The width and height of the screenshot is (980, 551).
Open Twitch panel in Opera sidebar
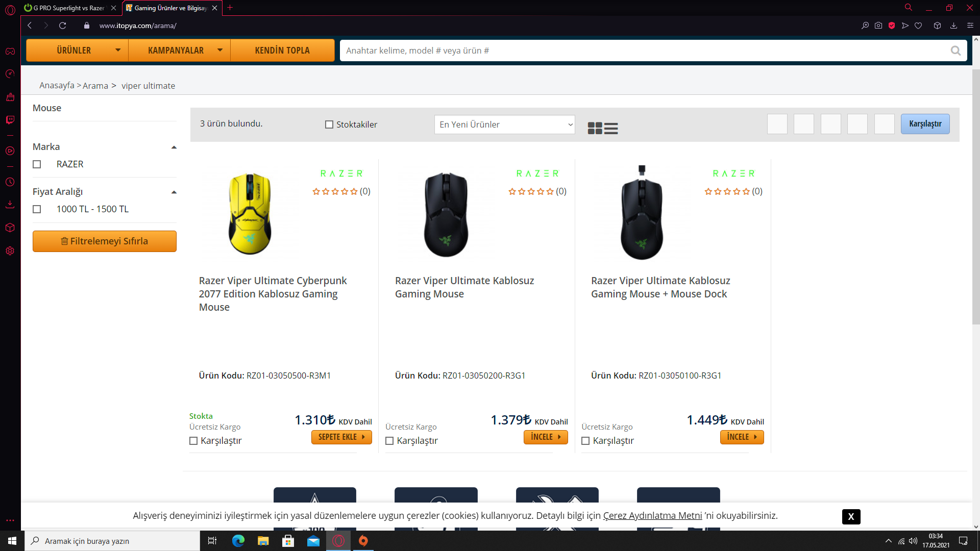click(10, 120)
